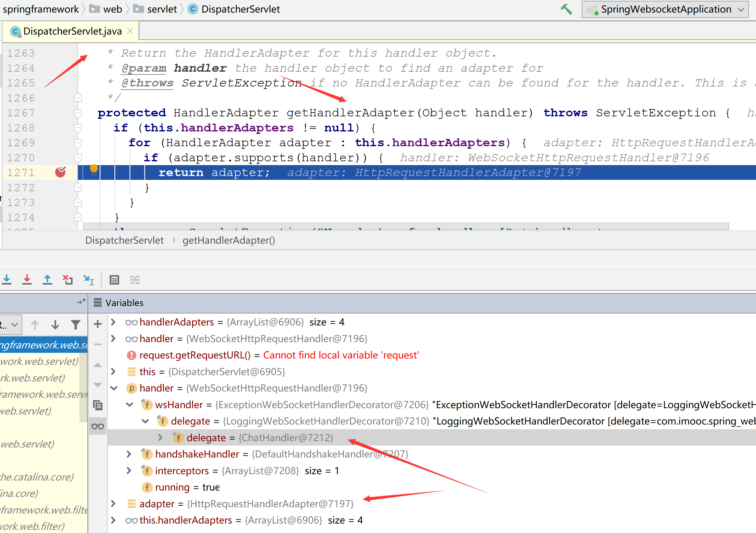Viewport: 756px width, 533px height.
Task: Toggle Show Watches glasses icon
Action: (97, 426)
